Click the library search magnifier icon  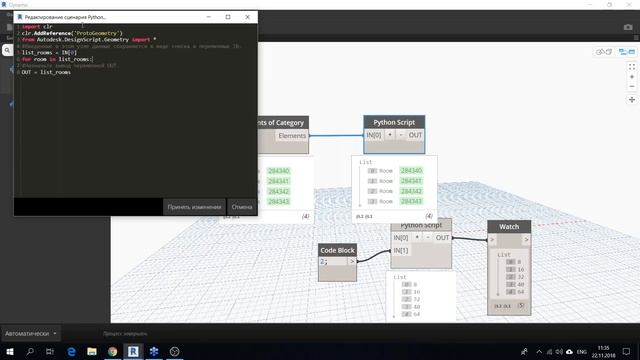(7, 50)
